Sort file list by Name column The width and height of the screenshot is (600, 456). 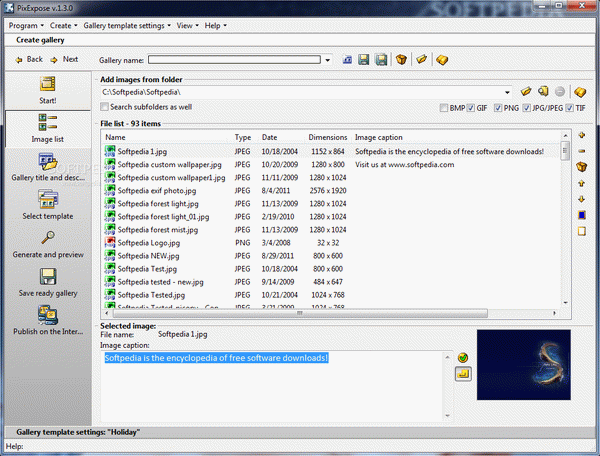[167, 137]
